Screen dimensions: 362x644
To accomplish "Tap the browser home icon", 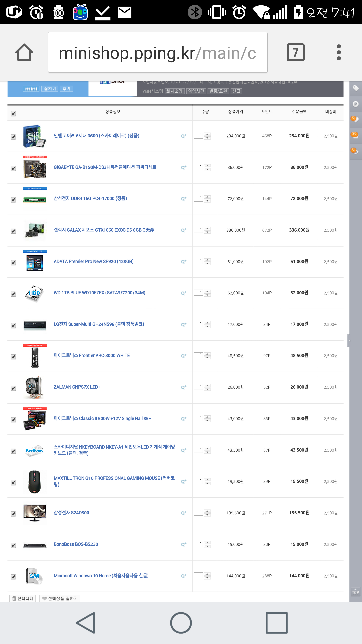I will point(24,52).
